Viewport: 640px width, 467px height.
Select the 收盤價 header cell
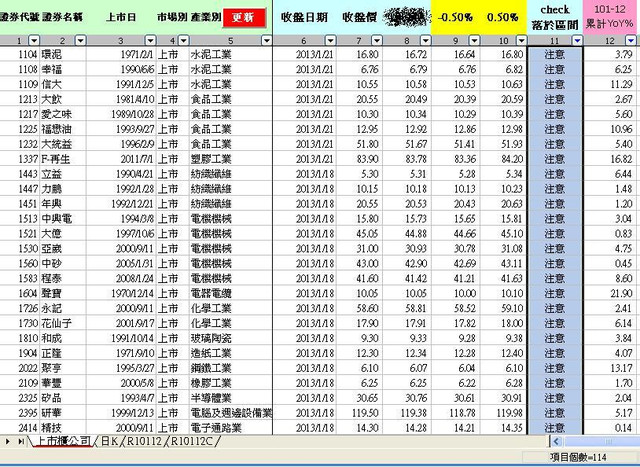(359, 17)
